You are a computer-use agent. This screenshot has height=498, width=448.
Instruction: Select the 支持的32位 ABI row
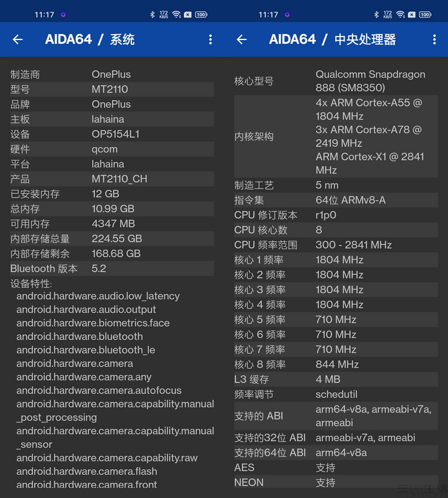coord(336,438)
